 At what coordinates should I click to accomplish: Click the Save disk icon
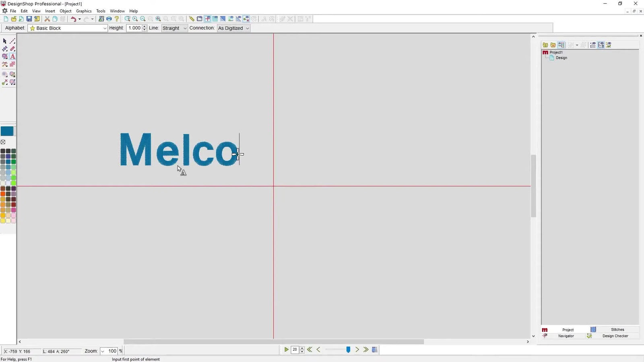coord(29,19)
